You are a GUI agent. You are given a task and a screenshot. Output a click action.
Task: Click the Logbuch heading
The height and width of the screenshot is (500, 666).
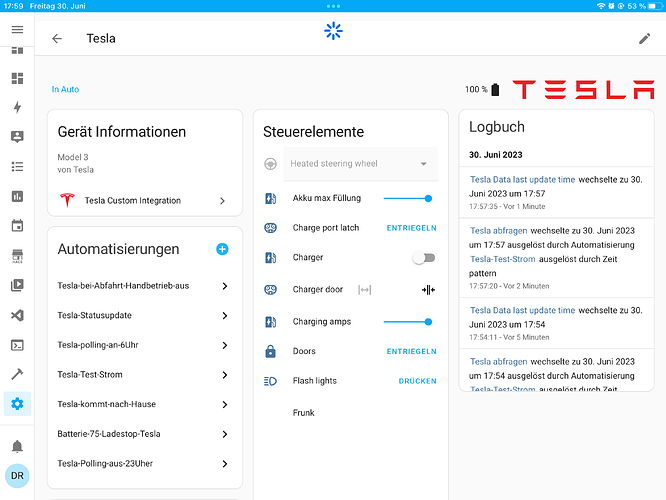pyautogui.click(x=497, y=127)
